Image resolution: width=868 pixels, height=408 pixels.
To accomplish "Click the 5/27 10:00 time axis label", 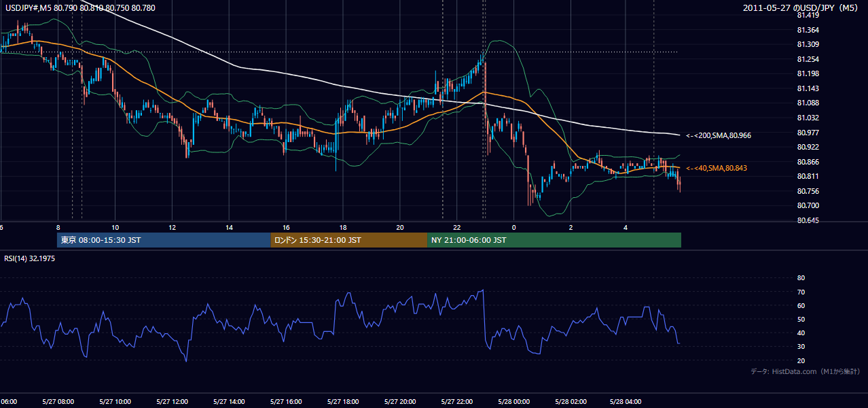I will pos(115,402).
